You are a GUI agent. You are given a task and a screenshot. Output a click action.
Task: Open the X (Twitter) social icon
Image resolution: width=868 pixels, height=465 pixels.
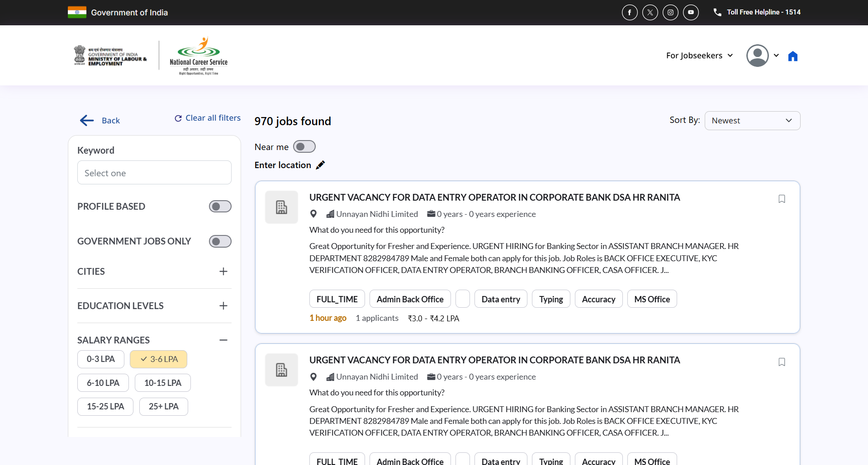[x=650, y=13]
